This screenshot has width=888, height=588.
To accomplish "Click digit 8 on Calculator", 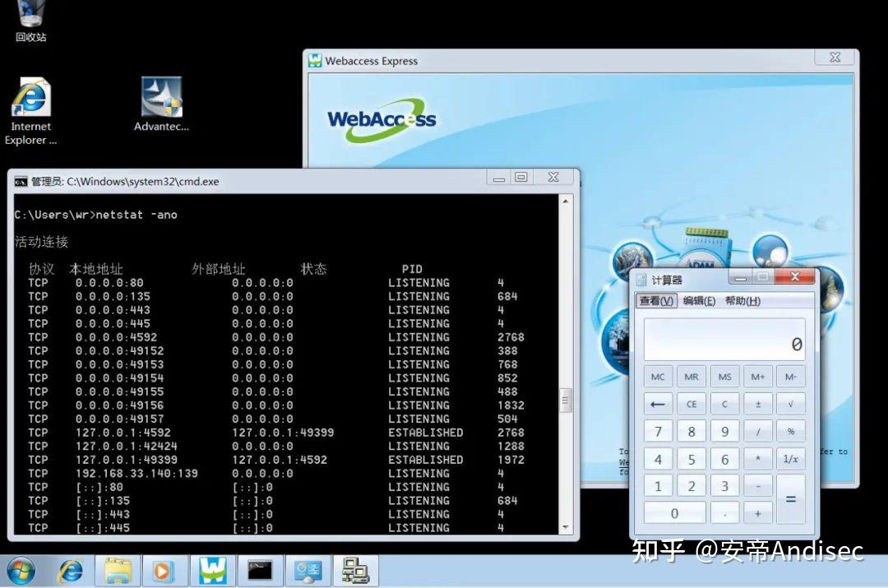I will click(x=691, y=432).
